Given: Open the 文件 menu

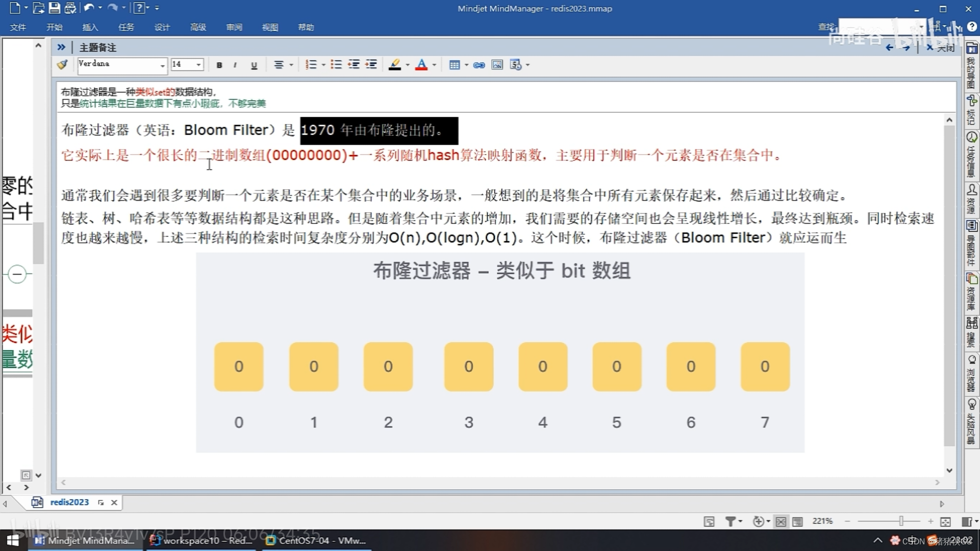Looking at the screenshot, I should pos(18,27).
